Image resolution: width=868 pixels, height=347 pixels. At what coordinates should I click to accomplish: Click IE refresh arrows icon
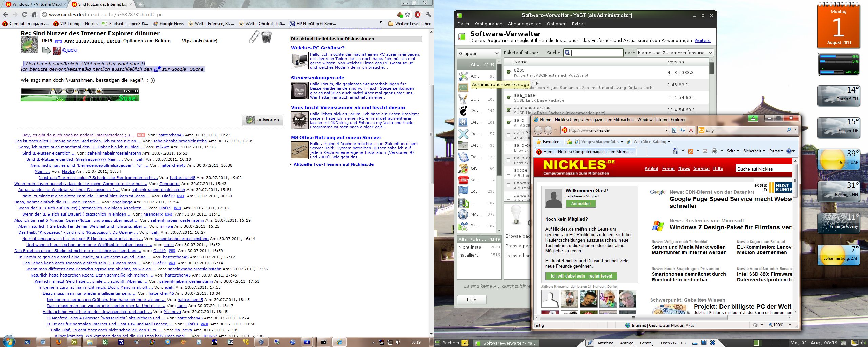click(683, 130)
